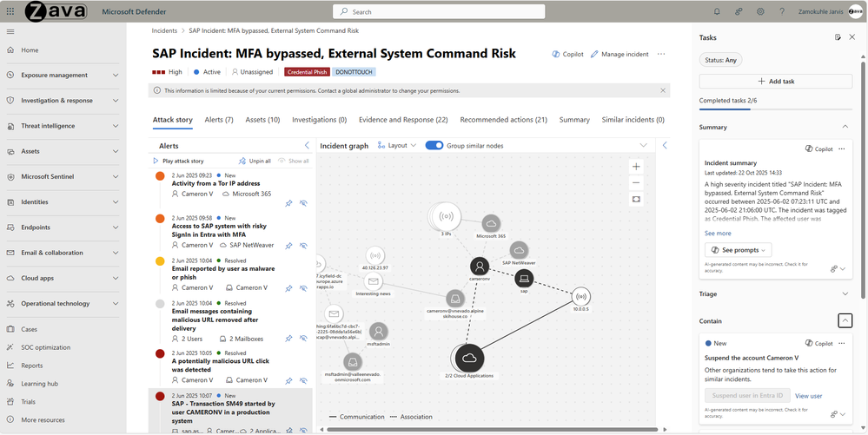Click the View user link
868x435 pixels.
pos(808,396)
